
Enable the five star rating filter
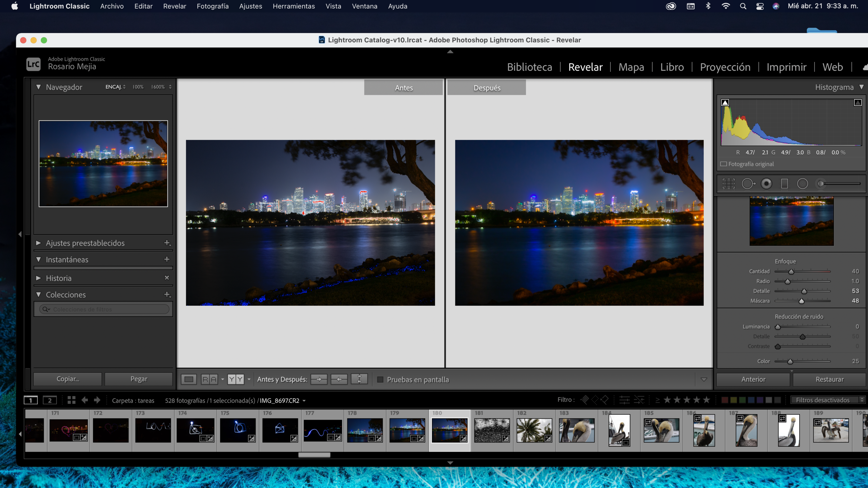707,400
